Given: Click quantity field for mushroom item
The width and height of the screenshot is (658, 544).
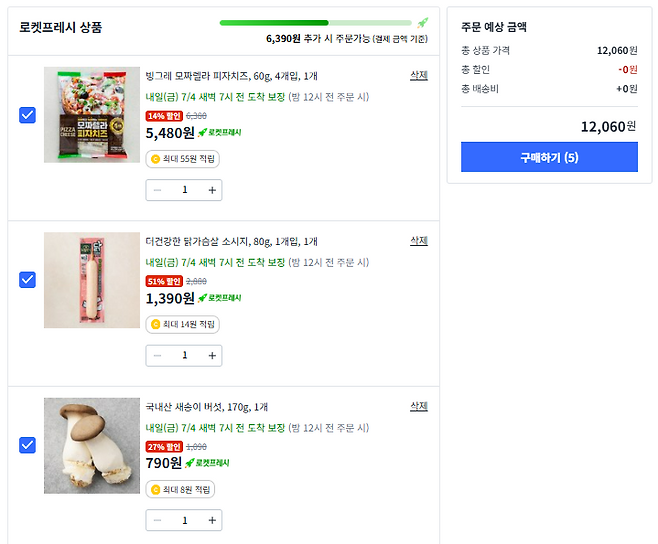Looking at the screenshot, I should (x=184, y=520).
